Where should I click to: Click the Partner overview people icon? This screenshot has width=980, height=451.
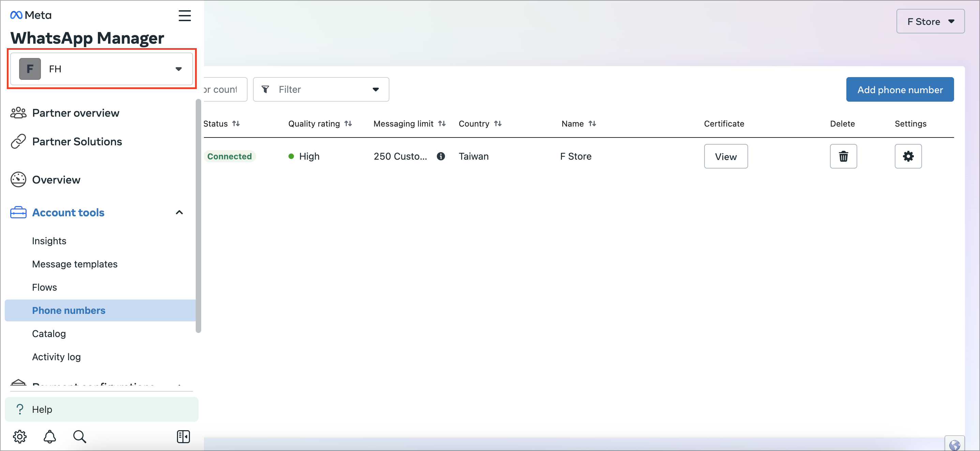coord(18,113)
